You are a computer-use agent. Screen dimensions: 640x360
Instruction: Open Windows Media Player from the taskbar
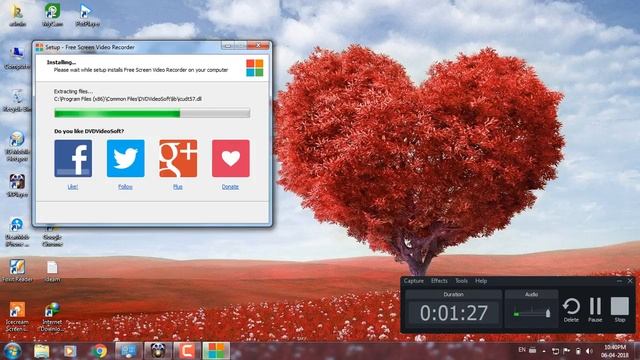pos(70,351)
